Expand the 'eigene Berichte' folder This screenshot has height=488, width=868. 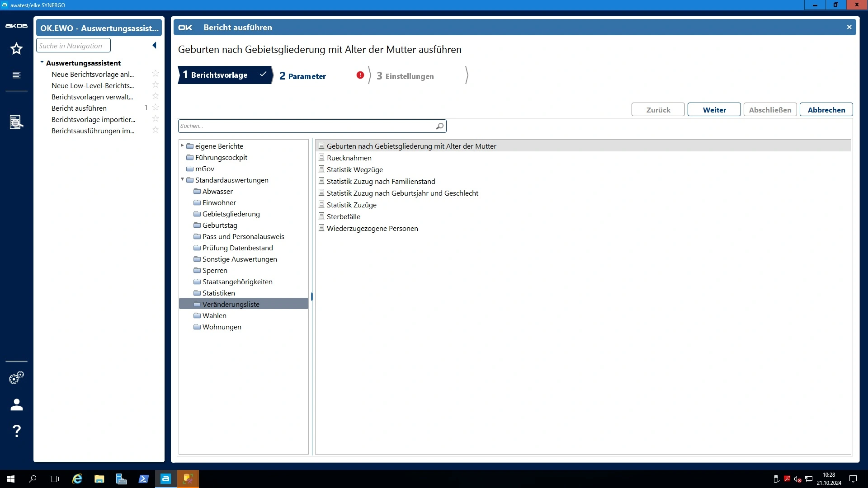(182, 145)
